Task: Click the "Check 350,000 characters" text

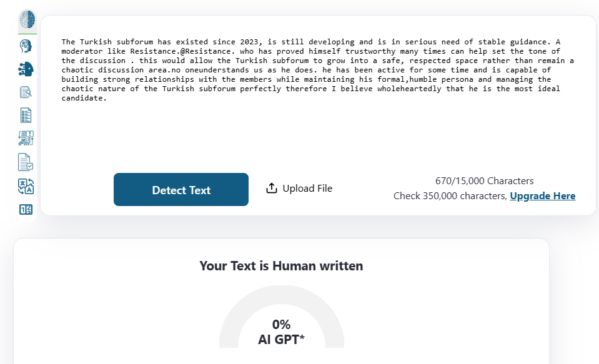Action: (450, 196)
